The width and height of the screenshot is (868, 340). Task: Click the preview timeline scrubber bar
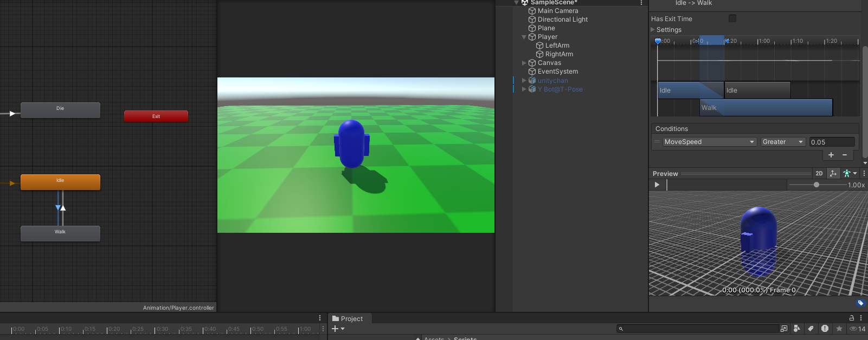[726, 185]
